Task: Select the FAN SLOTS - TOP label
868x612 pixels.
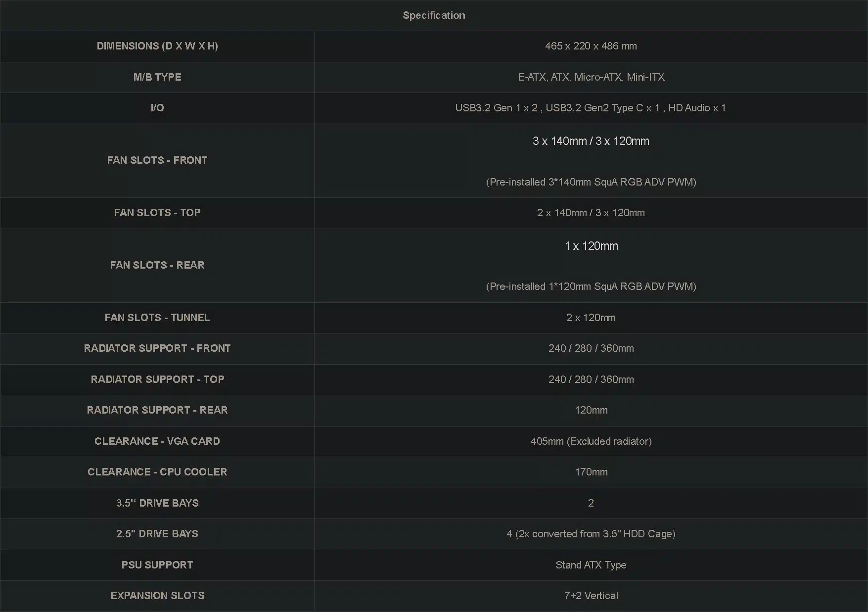Action: click(x=157, y=213)
